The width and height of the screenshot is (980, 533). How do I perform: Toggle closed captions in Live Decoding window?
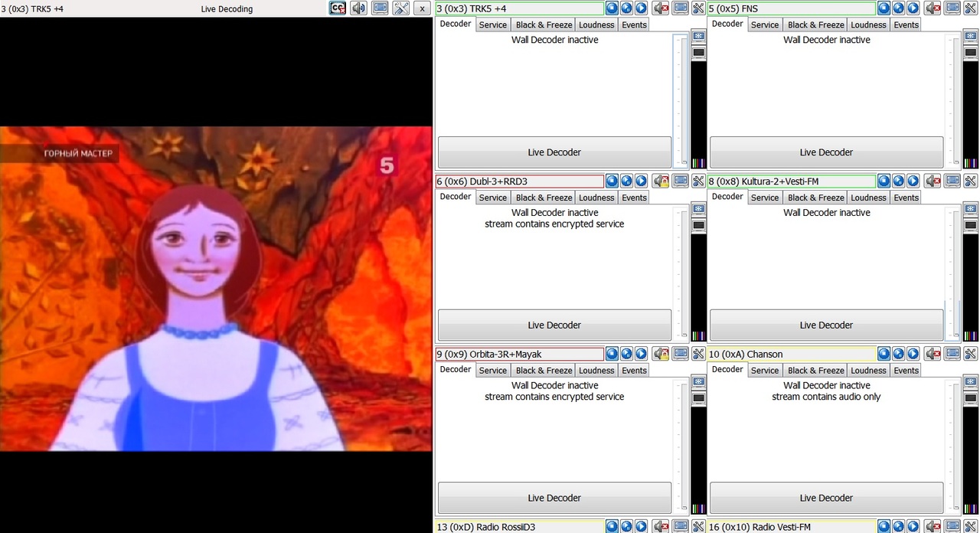338,8
